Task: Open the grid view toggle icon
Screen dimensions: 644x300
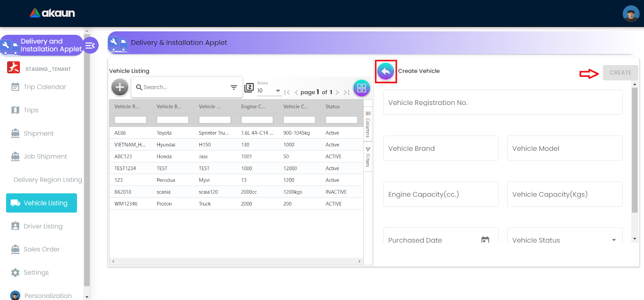Action: [361, 88]
